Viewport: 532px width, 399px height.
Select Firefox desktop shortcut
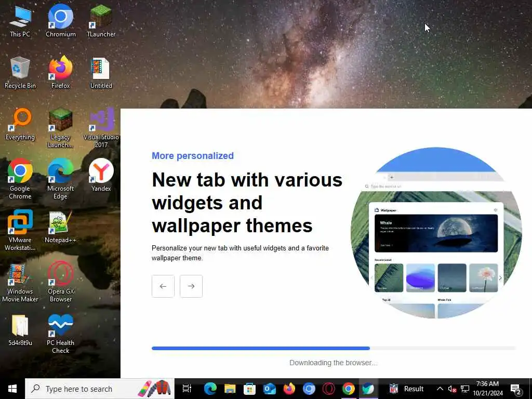click(x=61, y=72)
